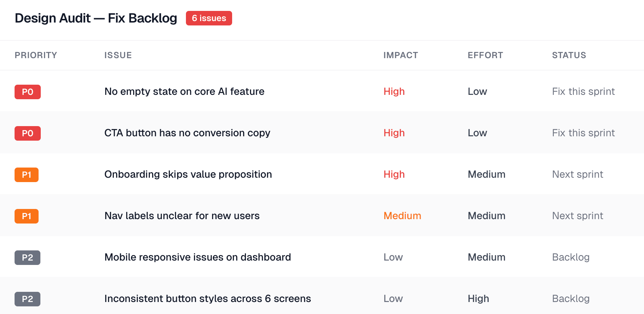This screenshot has height=314, width=644.
Task: Click the P2 badge for Inconsistent button styles
Action: coord(27,299)
